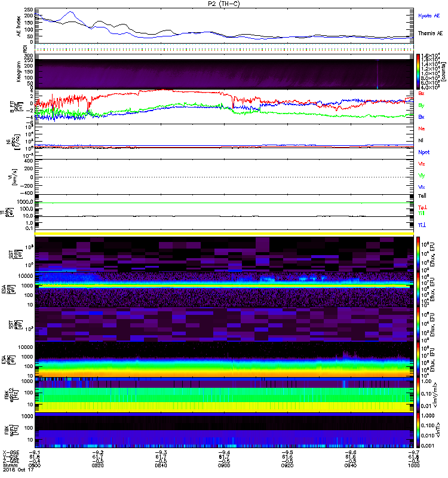Screen dimensions: 448x478
Task: Click the ESA ion Eflux color bar
Action: coord(418,290)
